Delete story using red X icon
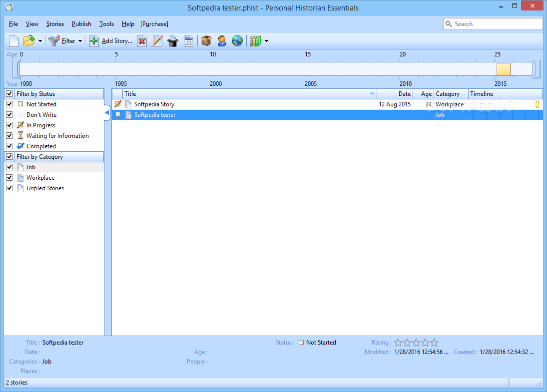 pos(142,41)
